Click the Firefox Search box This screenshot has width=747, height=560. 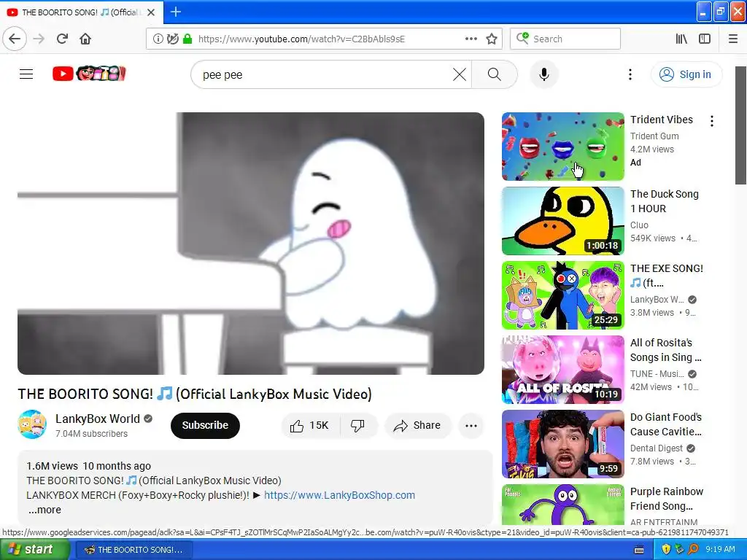click(x=565, y=39)
